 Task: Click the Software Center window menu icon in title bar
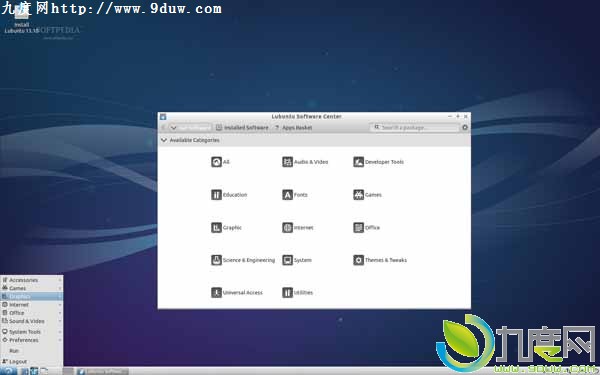163,117
